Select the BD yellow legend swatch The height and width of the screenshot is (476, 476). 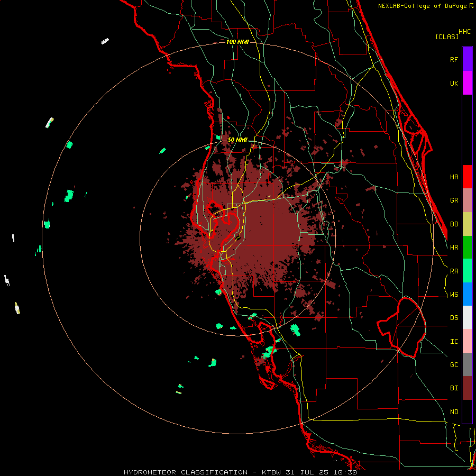(467, 224)
